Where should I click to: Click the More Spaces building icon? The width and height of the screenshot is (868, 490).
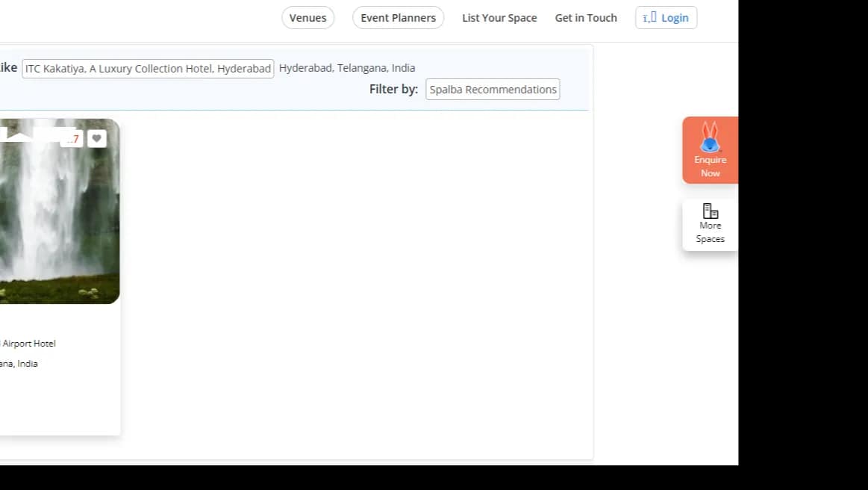pyautogui.click(x=711, y=211)
